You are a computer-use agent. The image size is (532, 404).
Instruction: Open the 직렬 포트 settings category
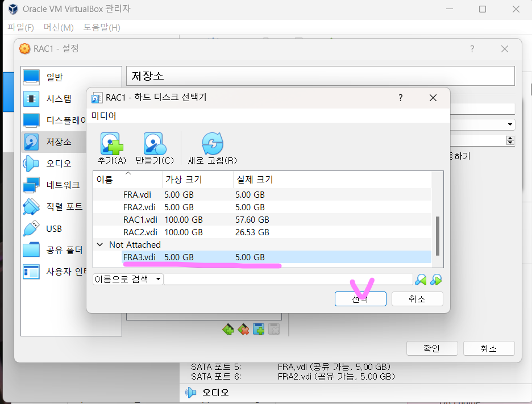click(55, 207)
